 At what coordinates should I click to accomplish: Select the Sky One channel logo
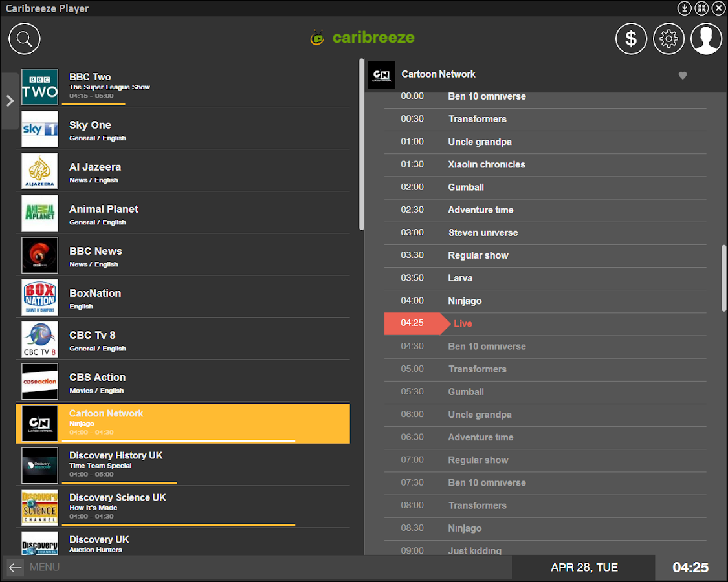point(40,129)
